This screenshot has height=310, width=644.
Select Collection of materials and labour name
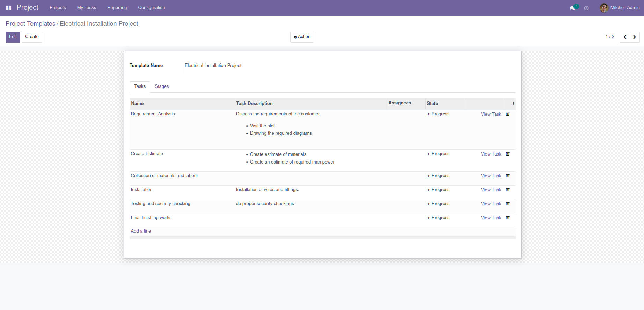(164, 176)
